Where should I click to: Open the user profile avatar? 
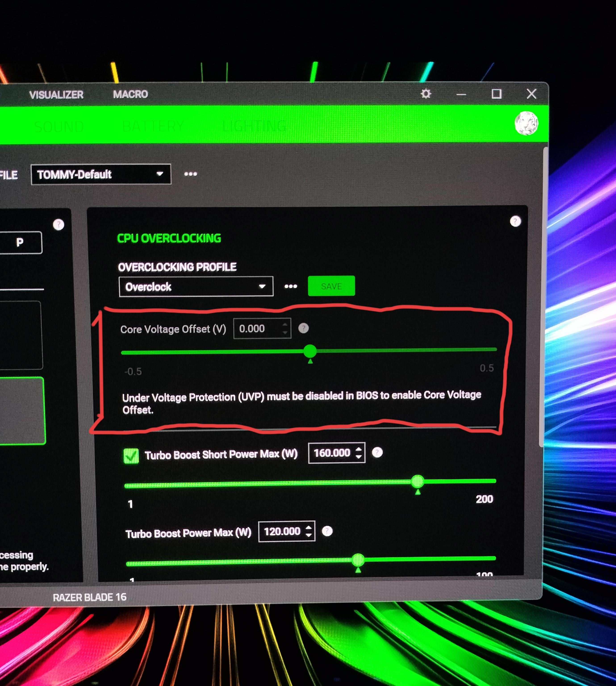coord(526,123)
